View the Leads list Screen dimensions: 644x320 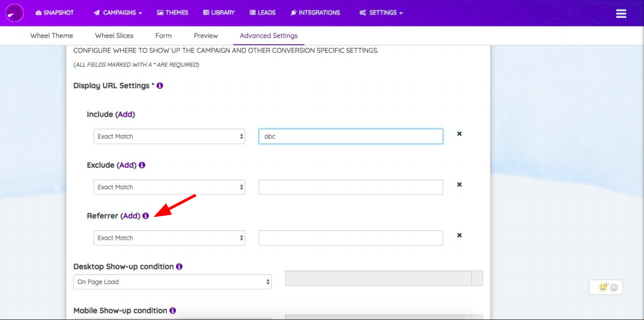click(262, 13)
